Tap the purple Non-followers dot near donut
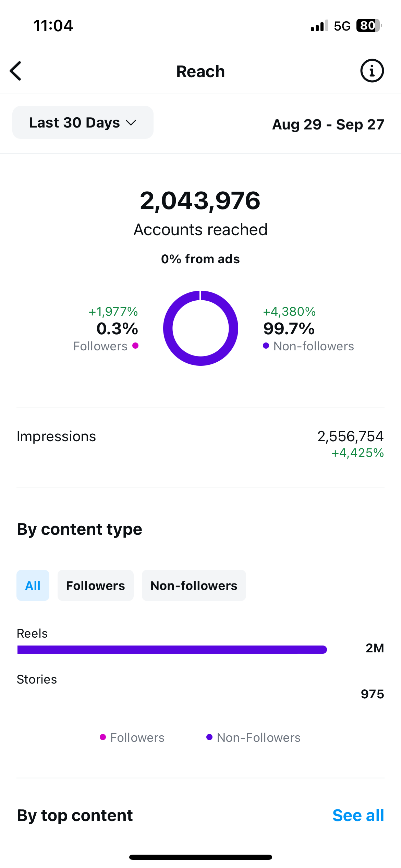The width and height of the screenshot is (401, 868). (266, 346)
